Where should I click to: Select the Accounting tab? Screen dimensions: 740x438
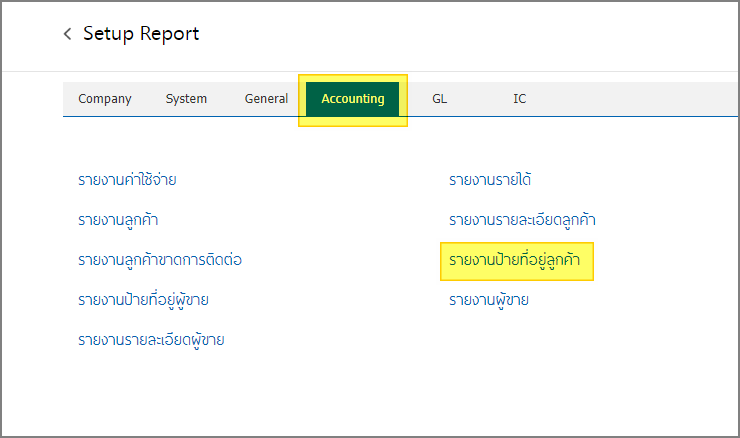[353, 99]
